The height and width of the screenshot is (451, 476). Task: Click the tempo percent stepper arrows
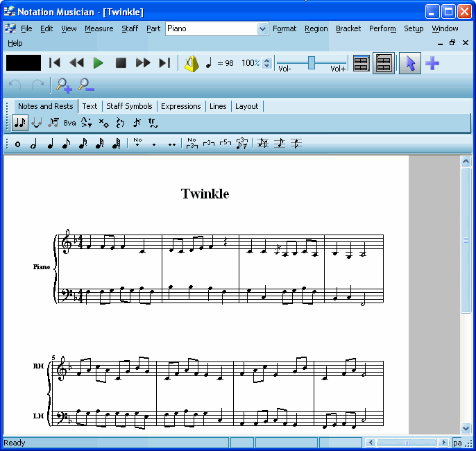pos(267,63)
